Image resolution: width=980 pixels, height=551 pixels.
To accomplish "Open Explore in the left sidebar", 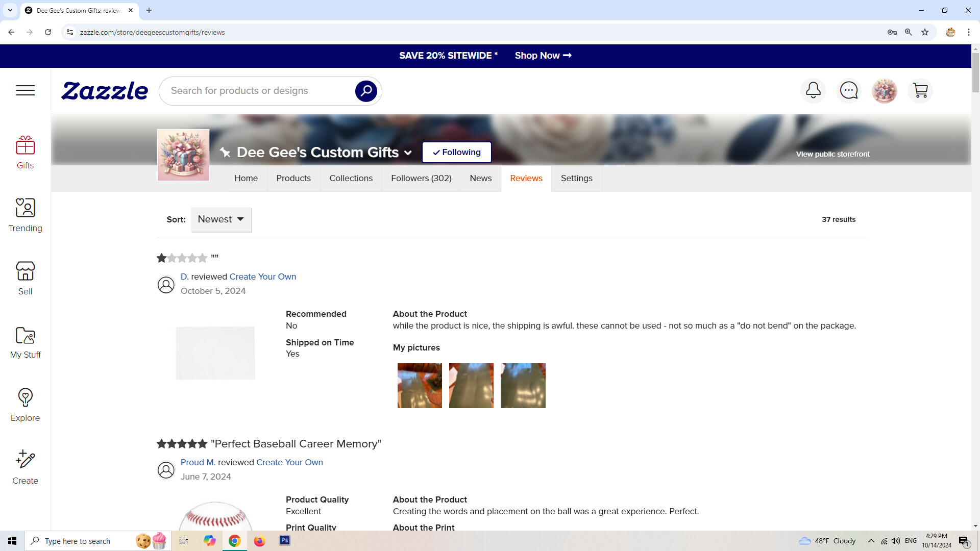I will coord(25,405).
